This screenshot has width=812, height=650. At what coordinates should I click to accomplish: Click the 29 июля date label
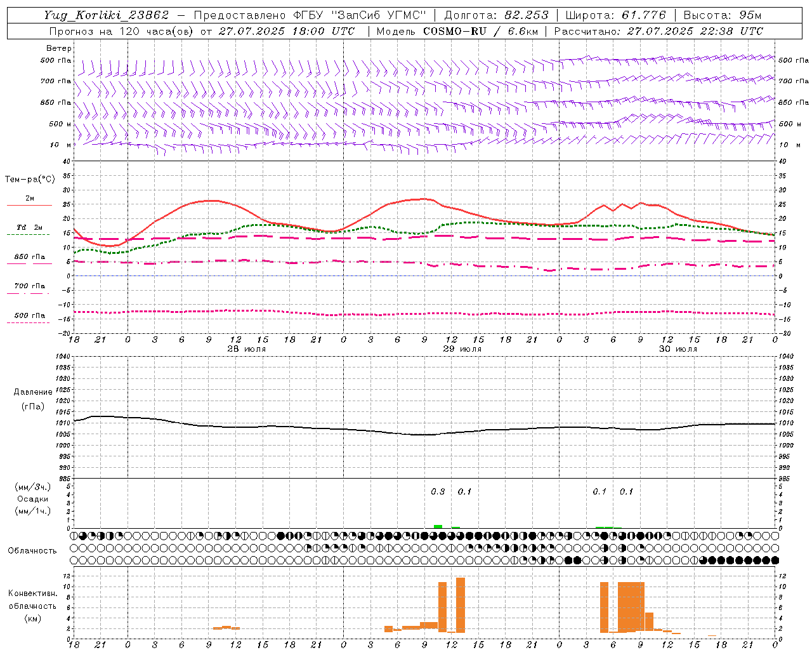(462, 349)
